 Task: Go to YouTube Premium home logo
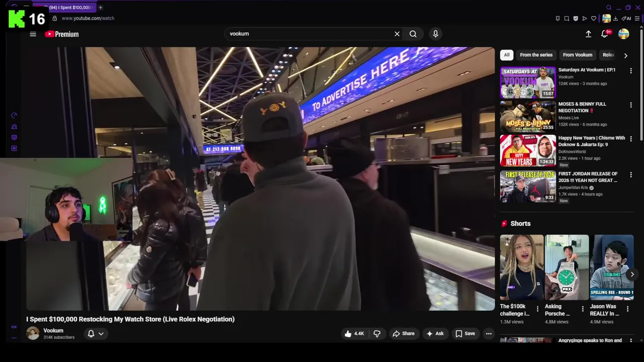coord(62,34)
